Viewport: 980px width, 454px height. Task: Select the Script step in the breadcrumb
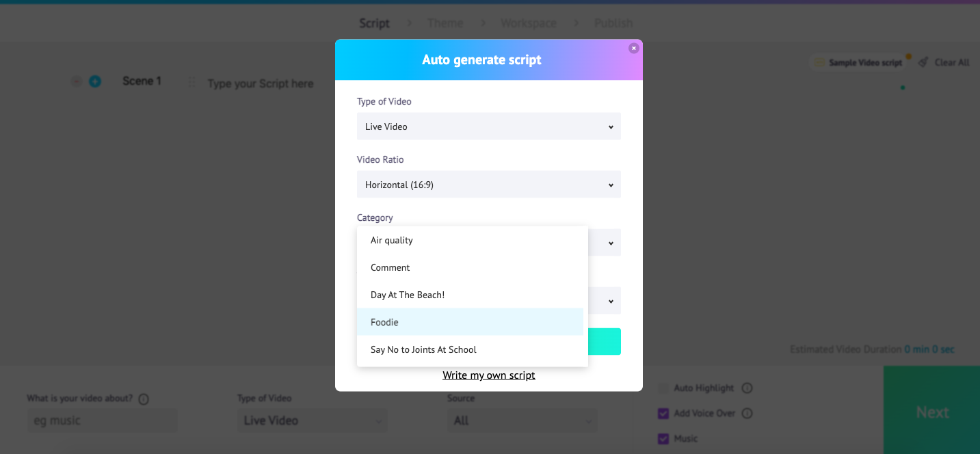pyautogui.click(x=374, y=23)
